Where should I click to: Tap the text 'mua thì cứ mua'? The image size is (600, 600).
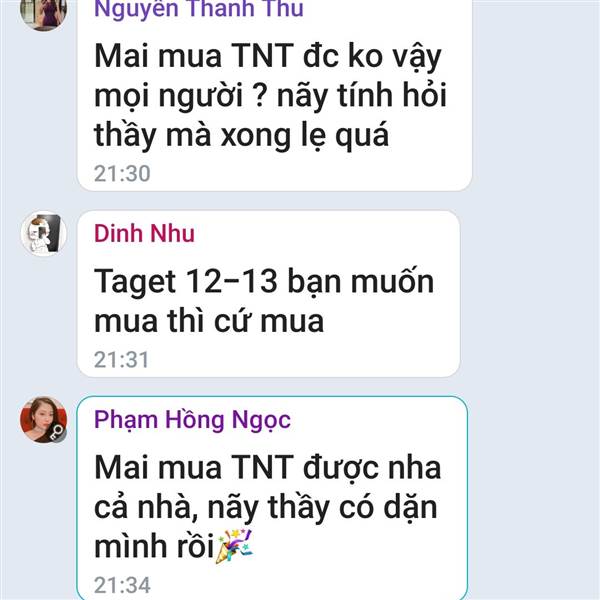209,321
